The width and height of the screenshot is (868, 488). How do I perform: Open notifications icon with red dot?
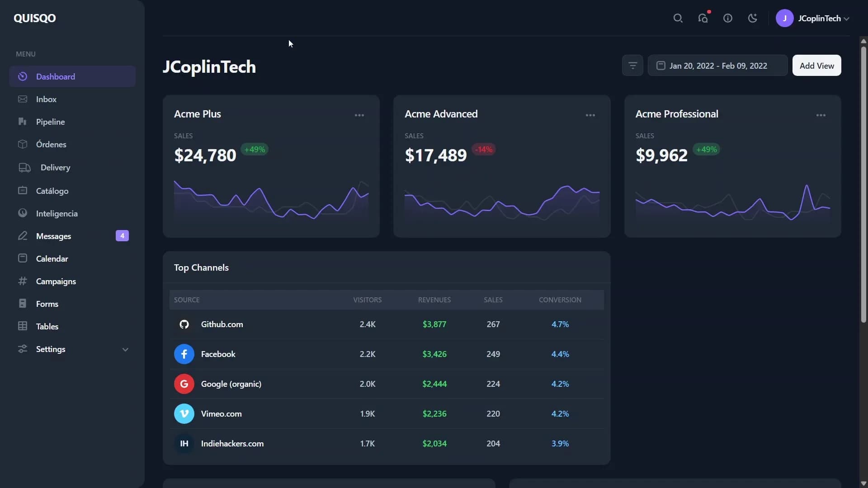[703, 18]
